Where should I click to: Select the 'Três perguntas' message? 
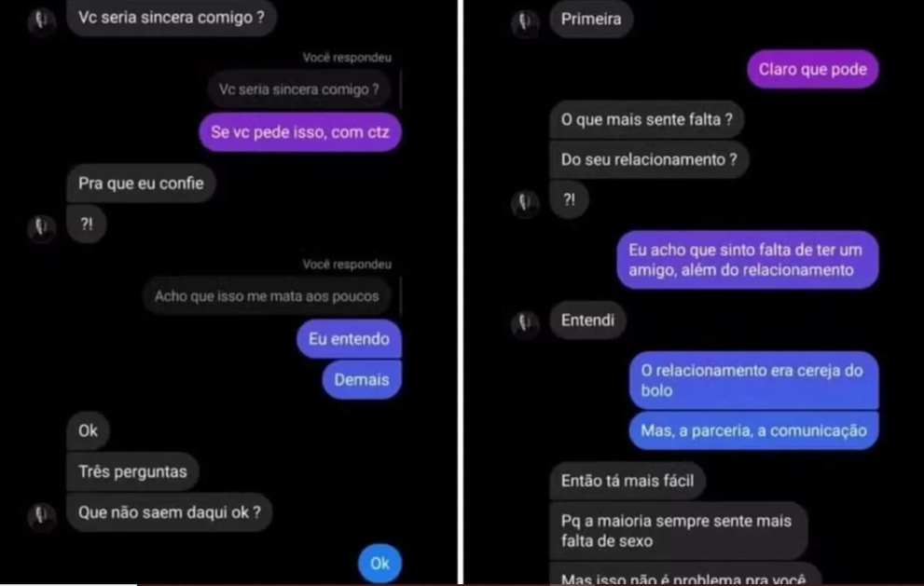(x=132, y=471)
